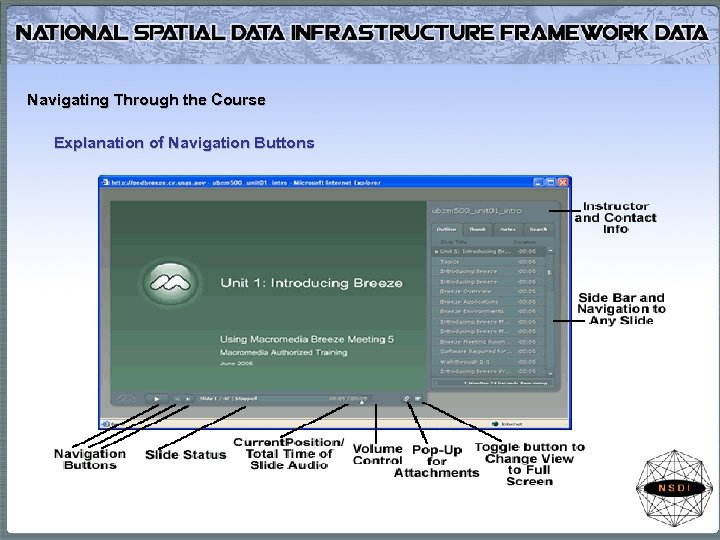This screenshot has height=540, width=720.
Task: Click the audio time position readout
Action: click(348, 398)
